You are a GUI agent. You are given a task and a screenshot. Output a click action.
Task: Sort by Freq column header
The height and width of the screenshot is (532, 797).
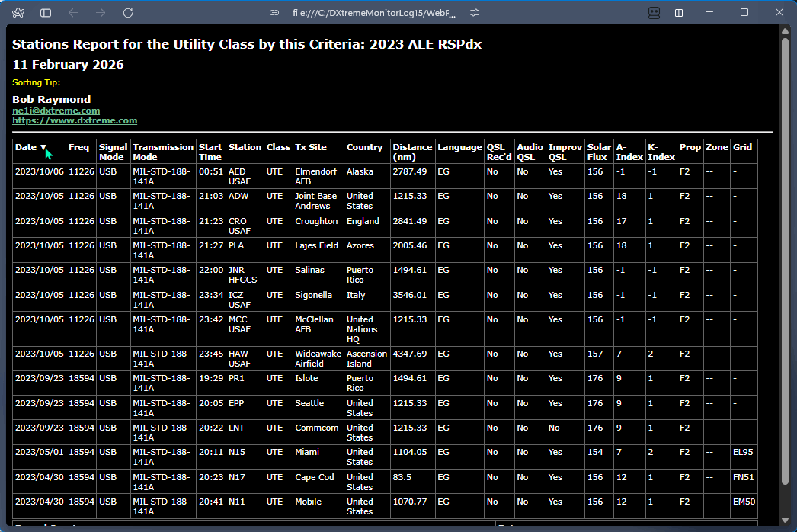click(78, 147)
